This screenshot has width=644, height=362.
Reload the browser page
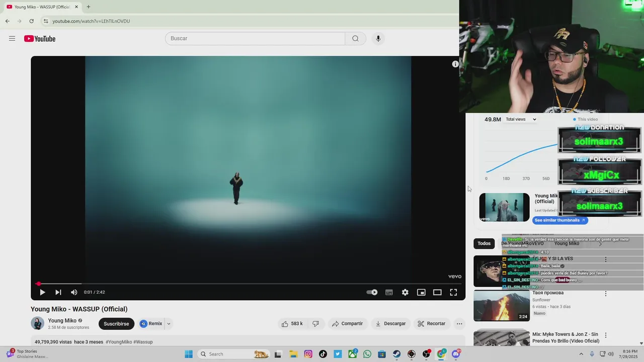[x=31, y=21]
